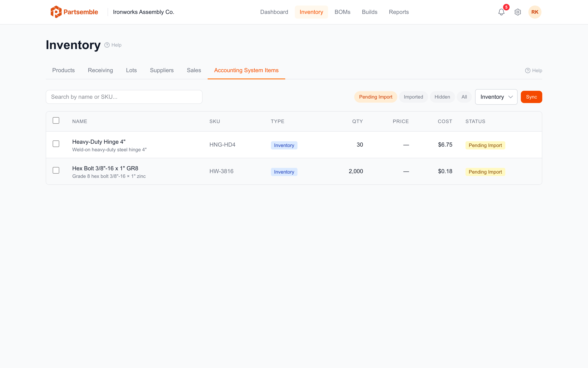588x368 pixels.
Task: Open the RK user avatar menu
Action: click(x=535, y=12)
